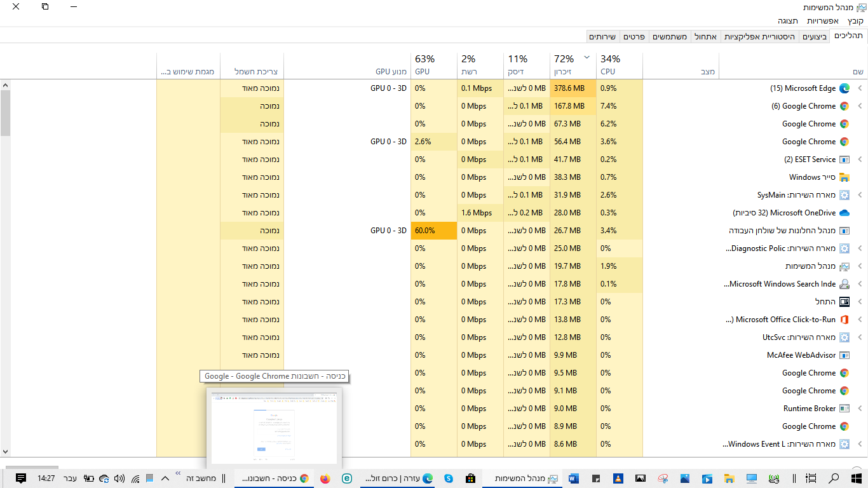Switch to the פרטים tab
Image resolution: width=868 pixels, height=488 pixels.
pos(634,37)
